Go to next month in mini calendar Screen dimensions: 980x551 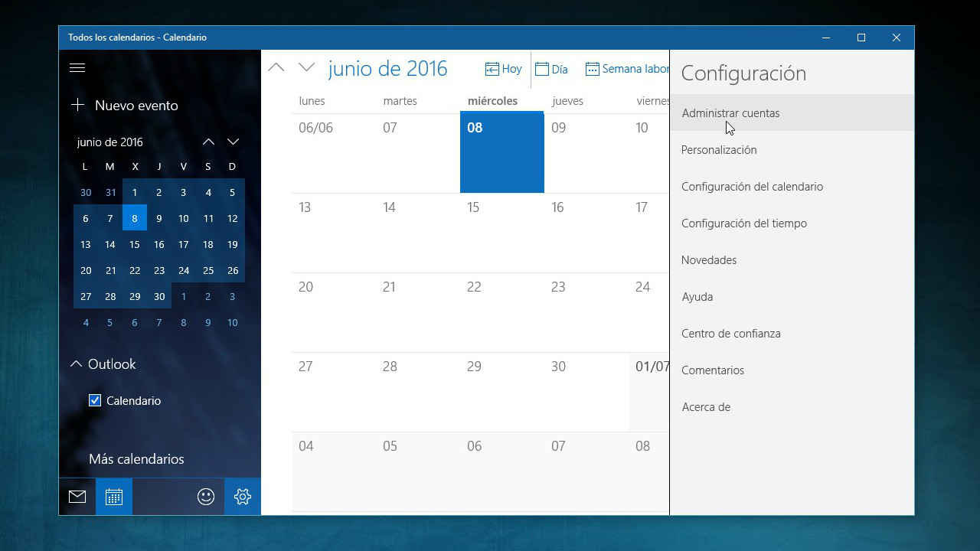click(234, 142)
